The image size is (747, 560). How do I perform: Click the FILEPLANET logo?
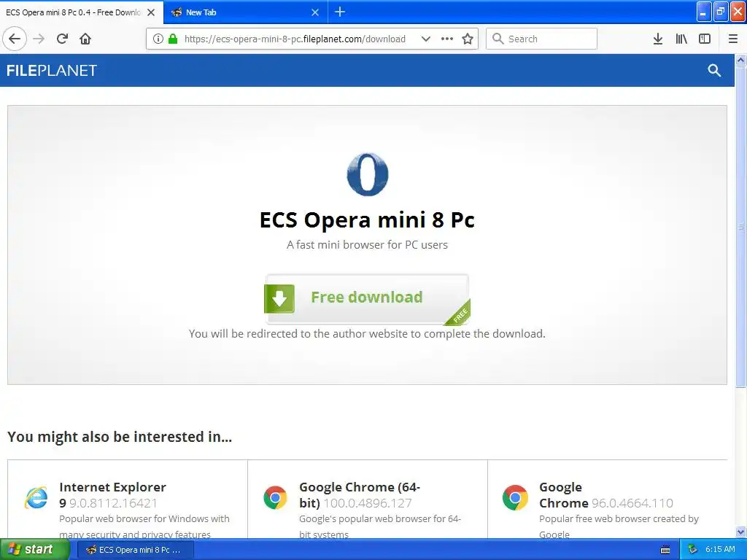[x=52, y=71]
